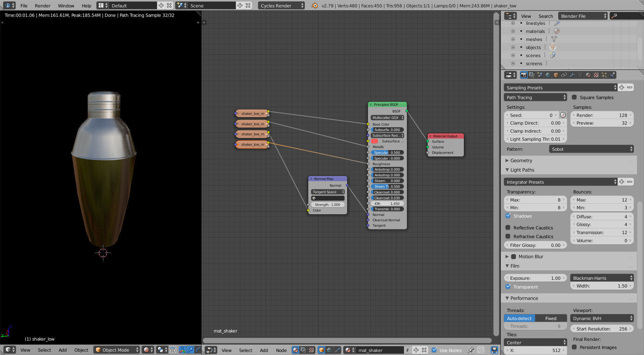The width and height of the screenshot is (644, 355).
Task: Choose Line Style shader type in node editor
Action: [x=337, y=350]
